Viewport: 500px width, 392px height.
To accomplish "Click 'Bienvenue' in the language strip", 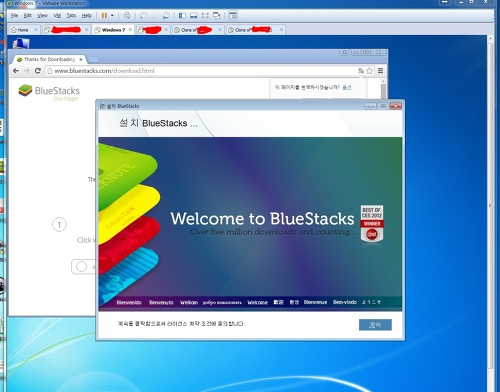I will pyautogui.click(x=315, y=302).
